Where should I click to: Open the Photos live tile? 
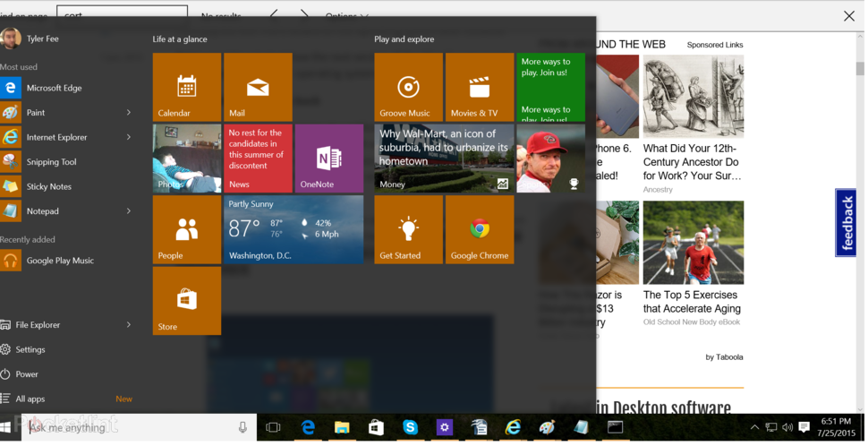[186, 159]
